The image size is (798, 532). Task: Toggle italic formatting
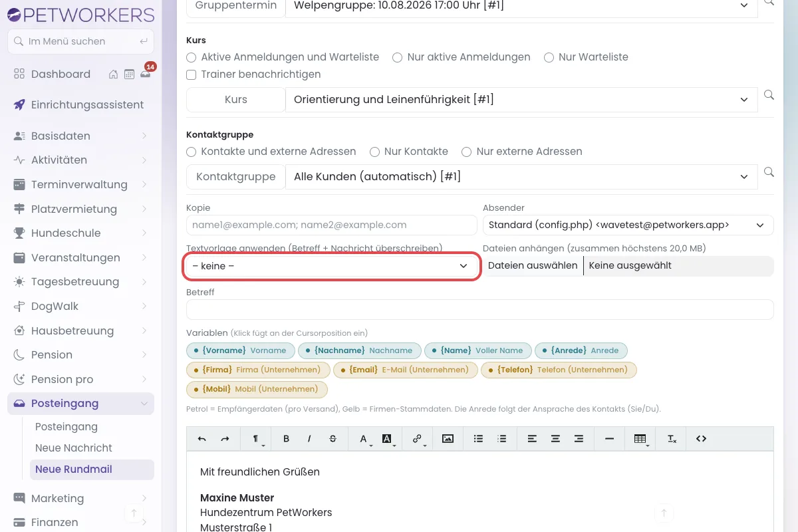click(x=309, y=439)
